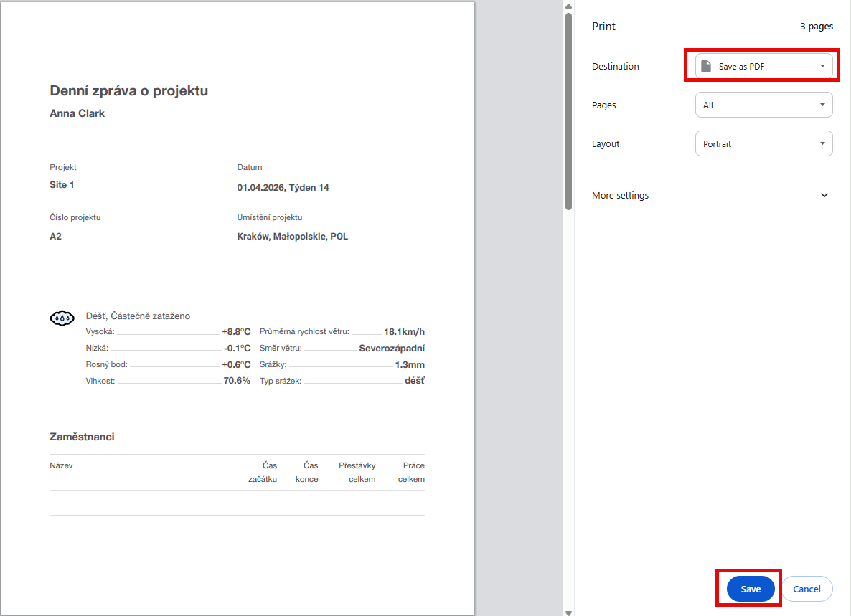Click the "3 pages" count label
The image size is (851, 616).
pos(817,27)
